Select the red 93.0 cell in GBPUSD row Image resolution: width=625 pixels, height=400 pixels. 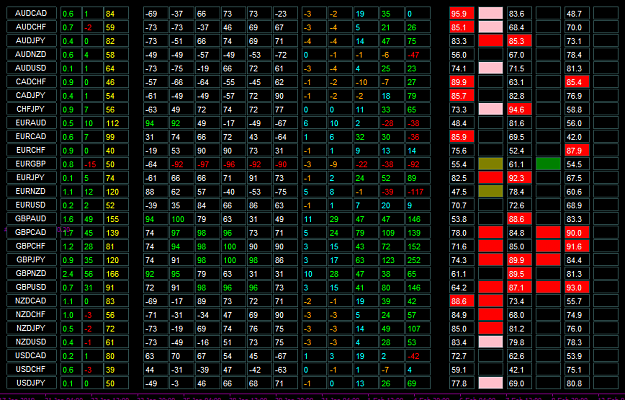click(x=577, y=287)
